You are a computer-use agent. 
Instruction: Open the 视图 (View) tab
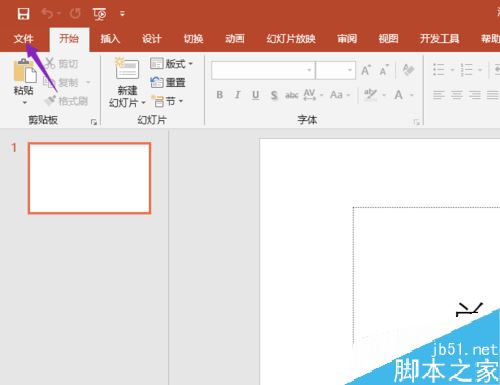388,39
